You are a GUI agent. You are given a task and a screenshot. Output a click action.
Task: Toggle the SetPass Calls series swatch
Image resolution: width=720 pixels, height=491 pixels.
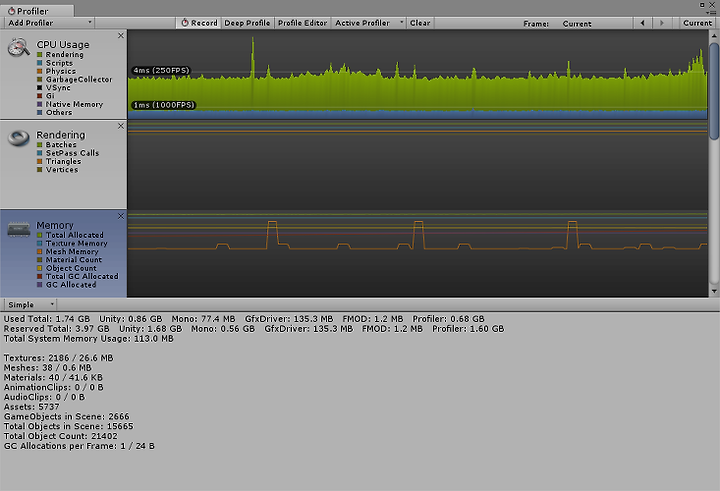[x=39, y=153]
